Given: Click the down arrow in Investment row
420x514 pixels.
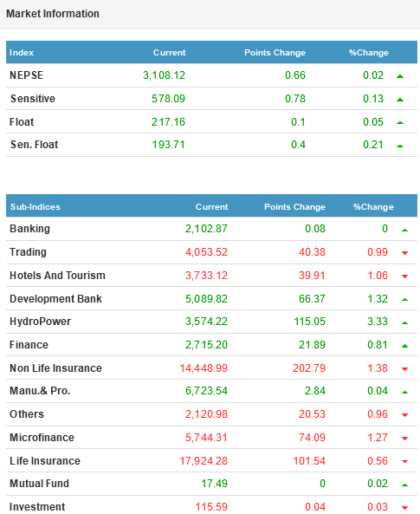Looking at the screenshot, I should tap(405, 508).
